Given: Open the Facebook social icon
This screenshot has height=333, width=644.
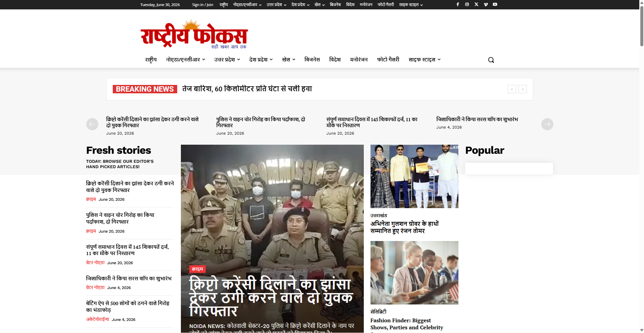Looking at the screenshot, I should click(457, 4).
